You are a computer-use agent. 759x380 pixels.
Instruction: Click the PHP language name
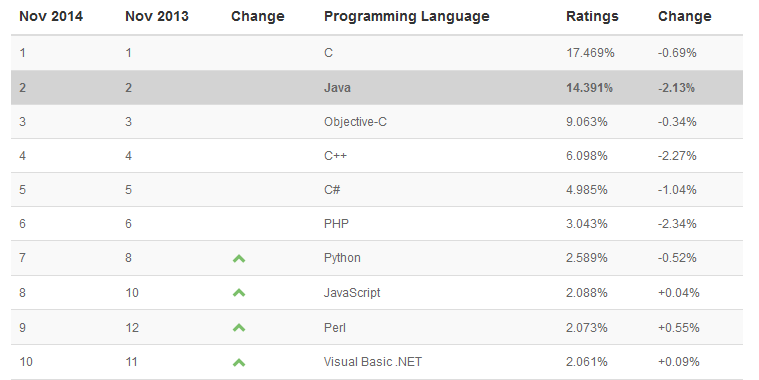pyautogui.click(x=336, y=224)
